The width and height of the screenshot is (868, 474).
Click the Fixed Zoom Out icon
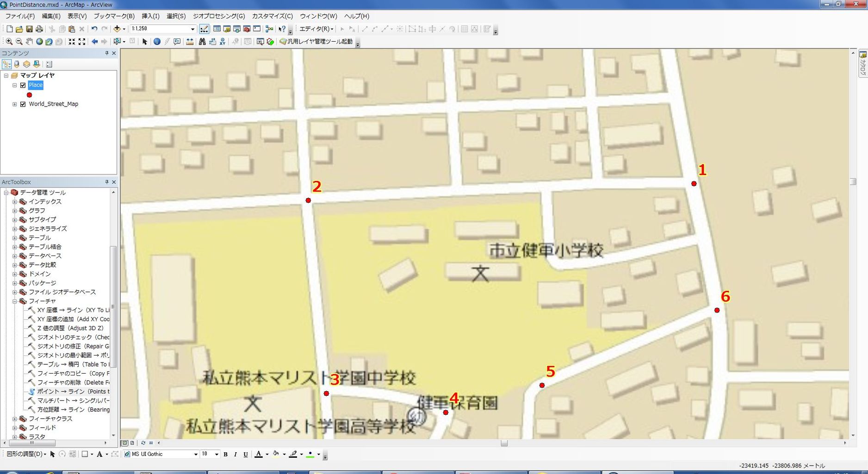click(82, 42)
